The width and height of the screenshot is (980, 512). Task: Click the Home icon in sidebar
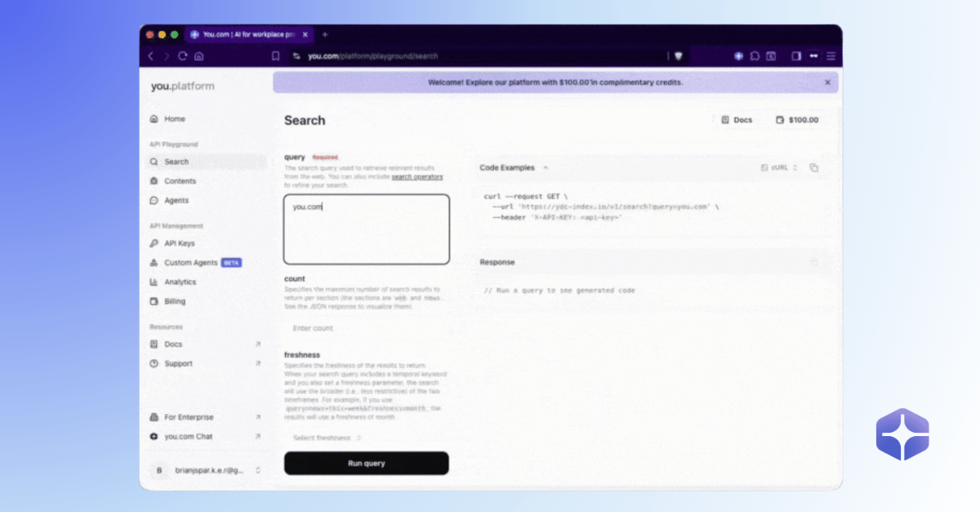click(x=154, y=119)
